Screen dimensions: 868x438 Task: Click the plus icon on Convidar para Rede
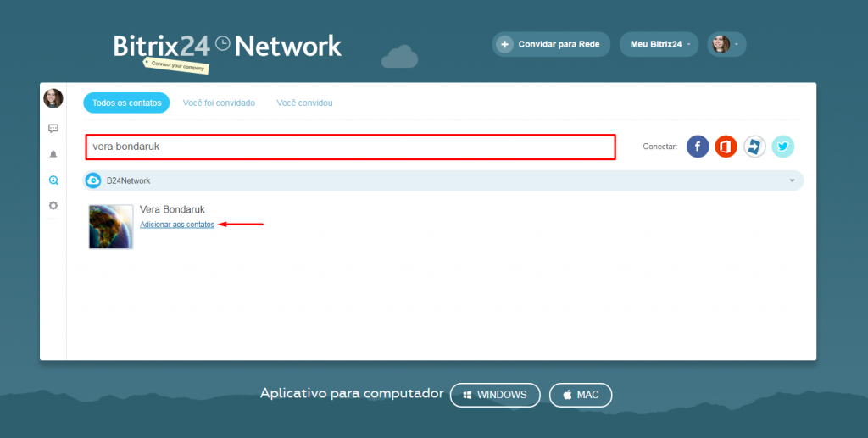(504, 44)
